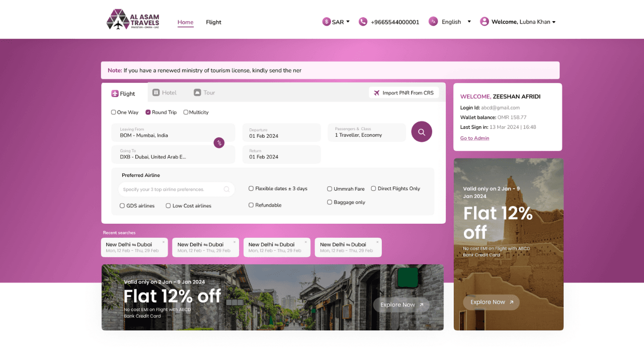Check the GDS airlines option
The height and width of the screenshot is (362, 644).
pos(137,206)
